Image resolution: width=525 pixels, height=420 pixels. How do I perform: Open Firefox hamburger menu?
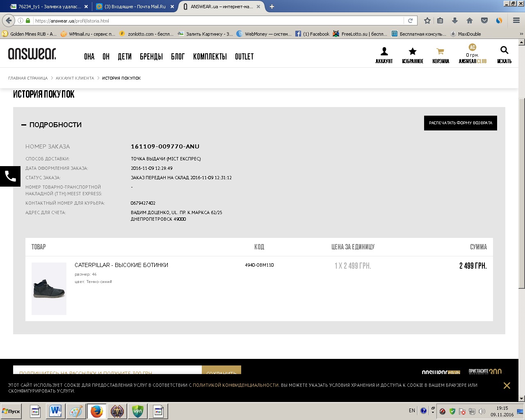point(516,21)
